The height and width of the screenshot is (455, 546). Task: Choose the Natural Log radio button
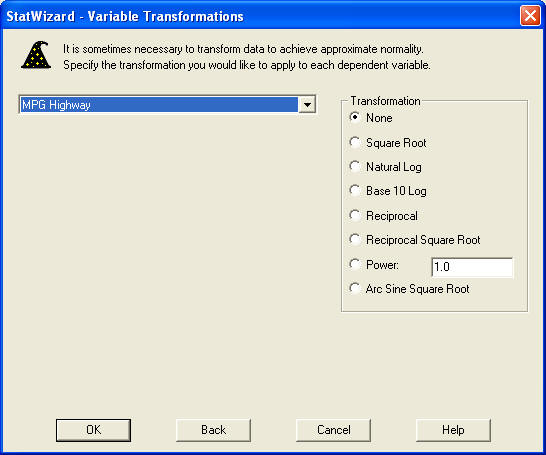[385, 167]
